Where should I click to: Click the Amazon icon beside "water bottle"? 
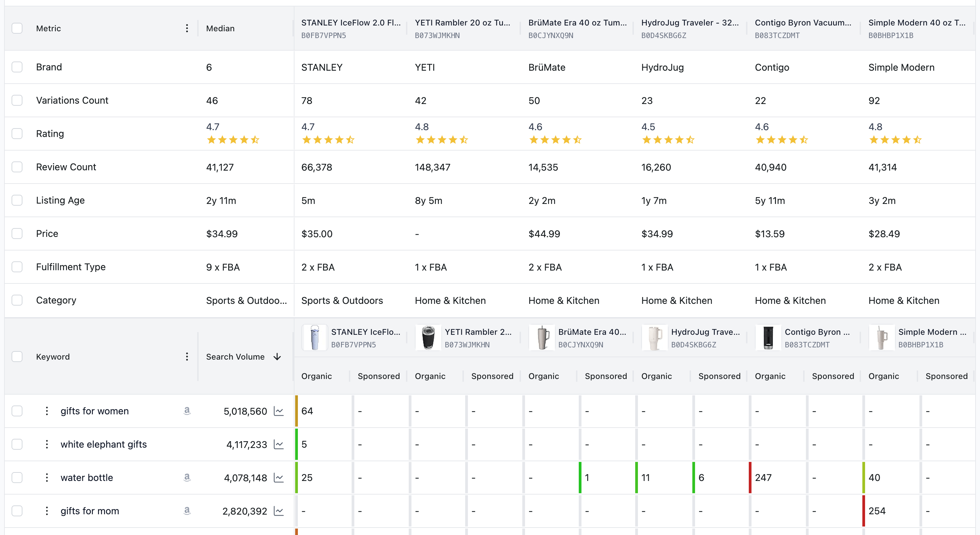[187, 478]
